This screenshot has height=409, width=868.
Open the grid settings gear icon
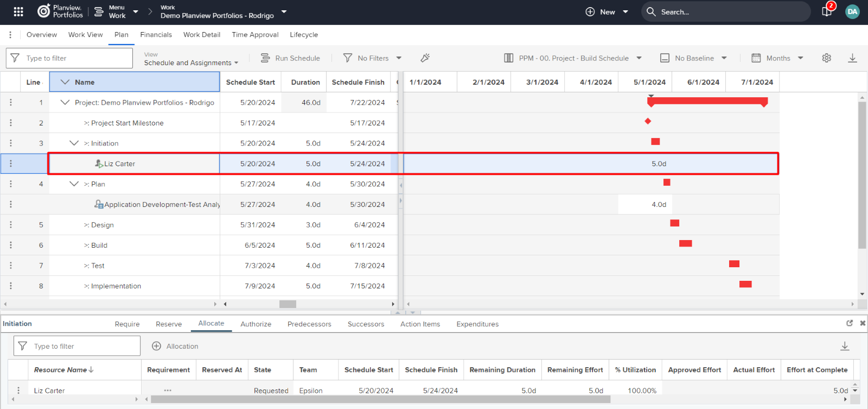(x=826, y=58)
